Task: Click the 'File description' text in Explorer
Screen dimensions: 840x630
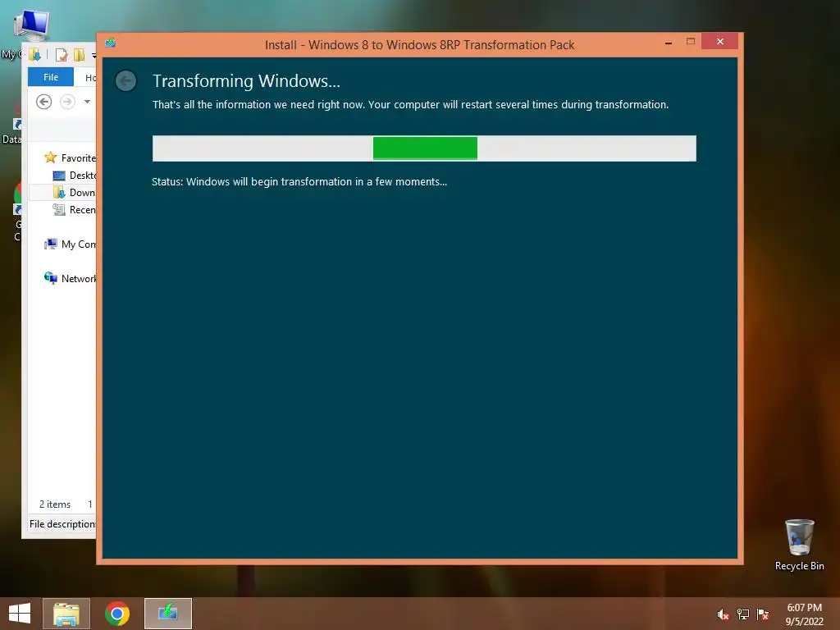Action: pyautogui.click(x=62, y=524)
